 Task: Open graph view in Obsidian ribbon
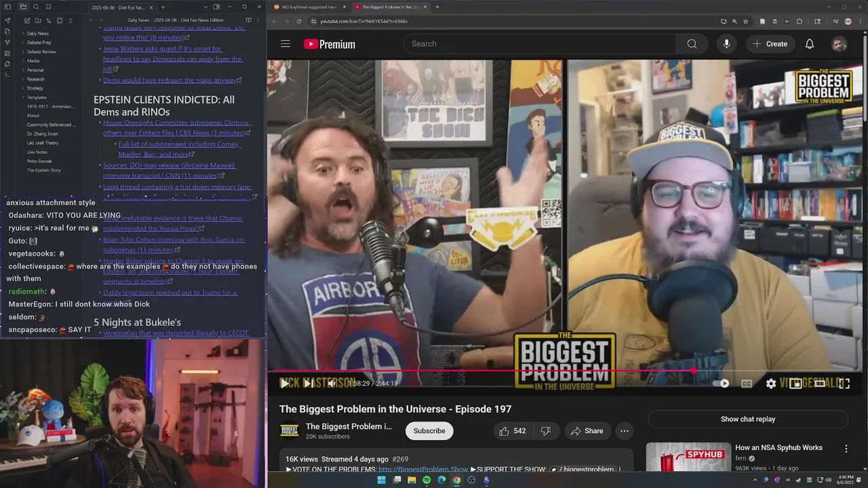(x=7, y=42)
